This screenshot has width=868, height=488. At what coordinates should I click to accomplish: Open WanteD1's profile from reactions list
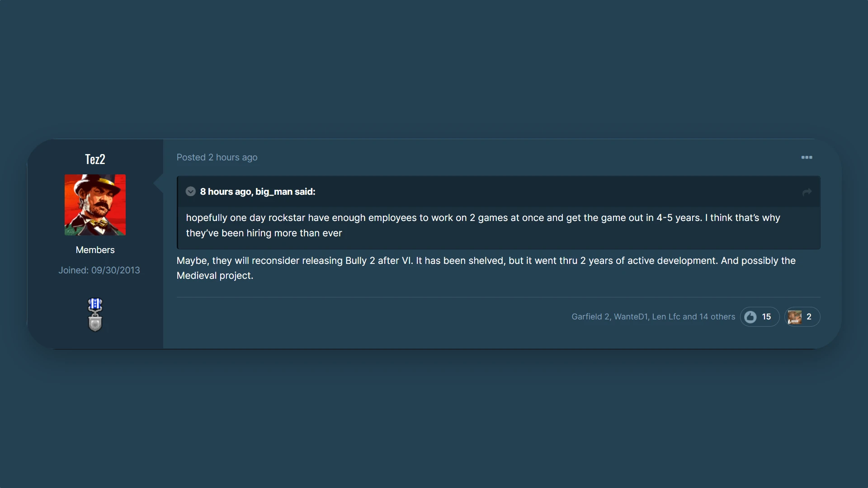[631, 317]
